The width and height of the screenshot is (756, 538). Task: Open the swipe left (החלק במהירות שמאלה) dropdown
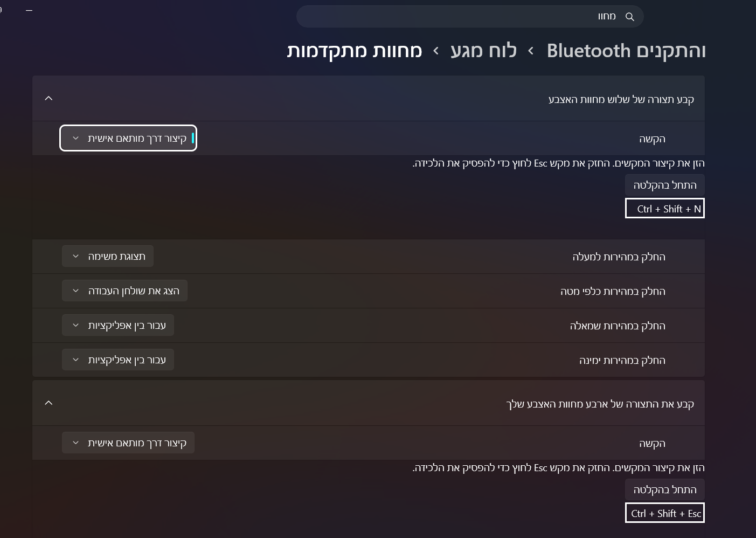coord(118,325)
